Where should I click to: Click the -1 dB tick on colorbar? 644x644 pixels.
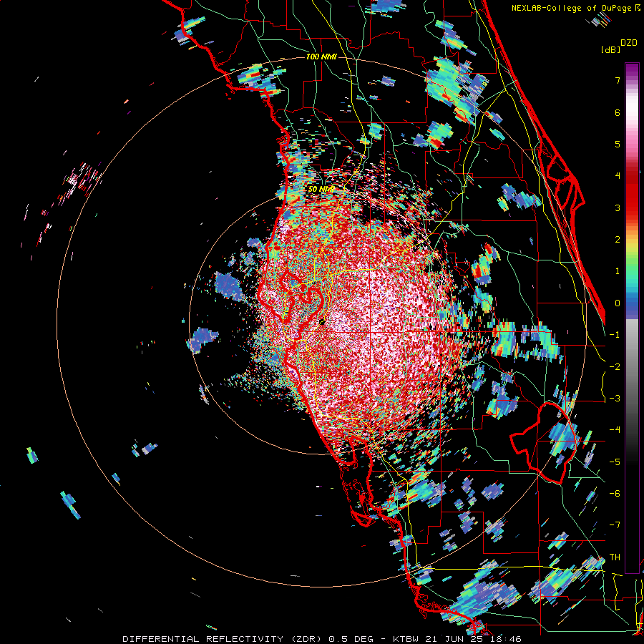point(615,335)
